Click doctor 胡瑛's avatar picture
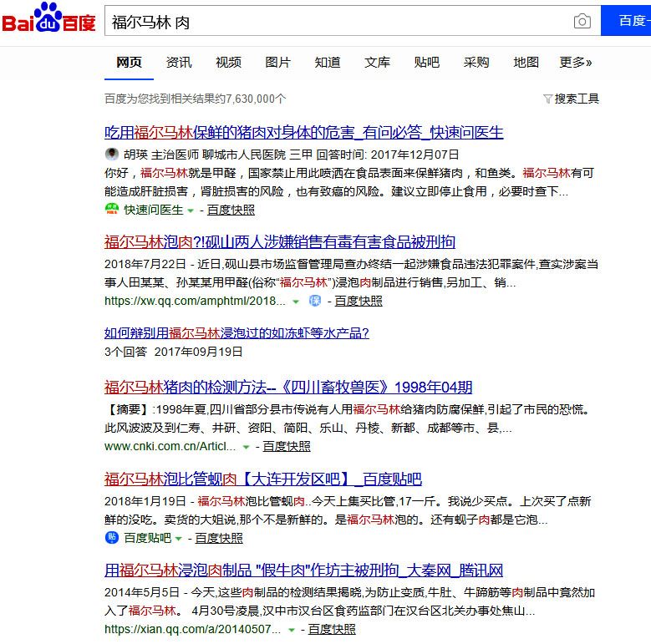This screenshot has height=644, width=651. (x=112, y=155)
